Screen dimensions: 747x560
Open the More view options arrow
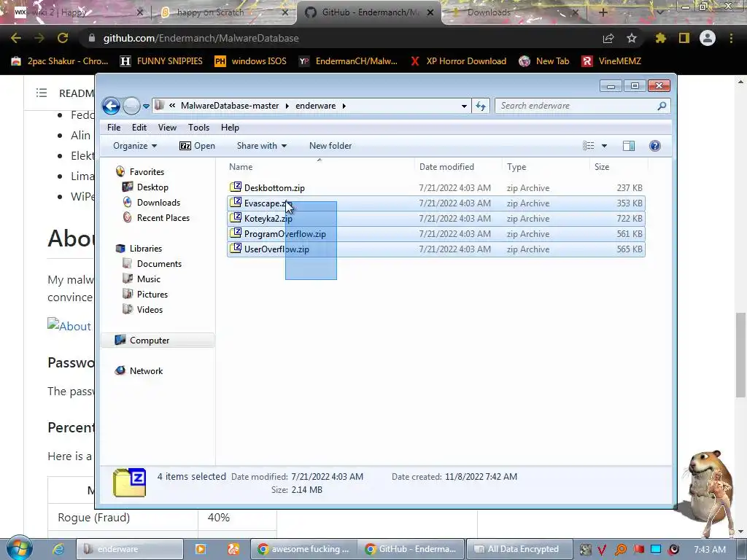coord(604,146)
